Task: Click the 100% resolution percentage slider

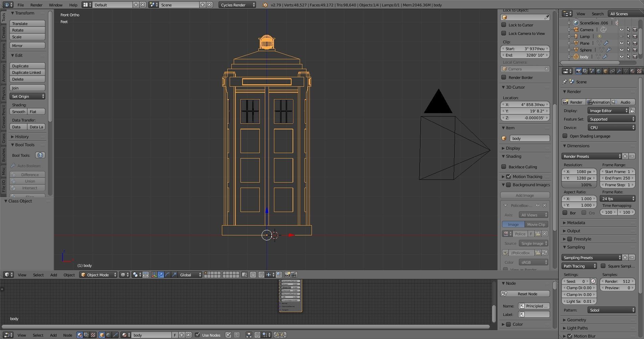Action: [x=579, y=185]
